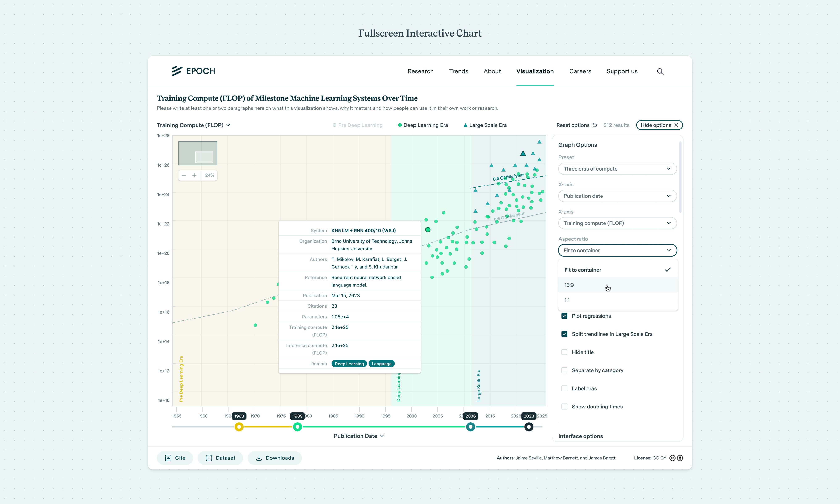Uncheck Plot regressions checkbox
The image size is (840, 504).
564,316
